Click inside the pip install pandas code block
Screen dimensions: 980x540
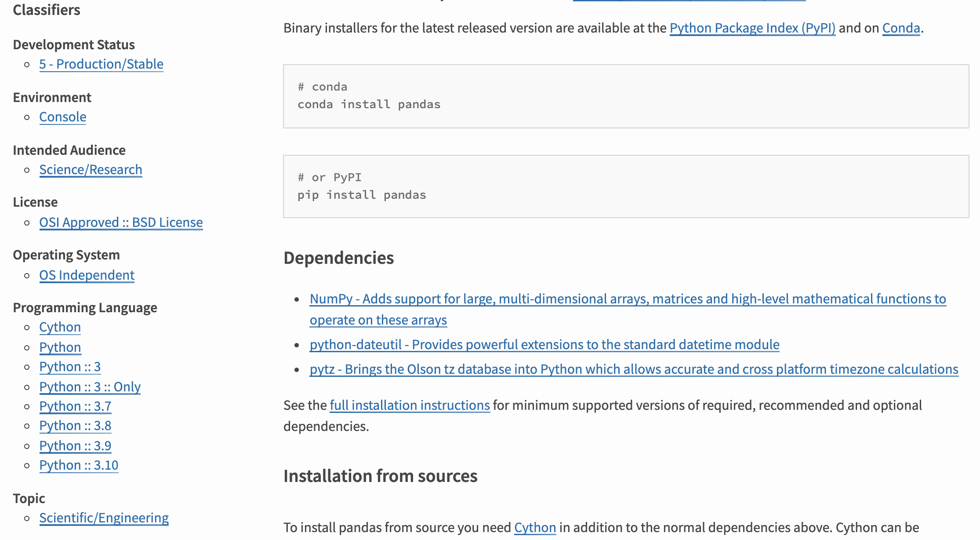click(626, 186)
